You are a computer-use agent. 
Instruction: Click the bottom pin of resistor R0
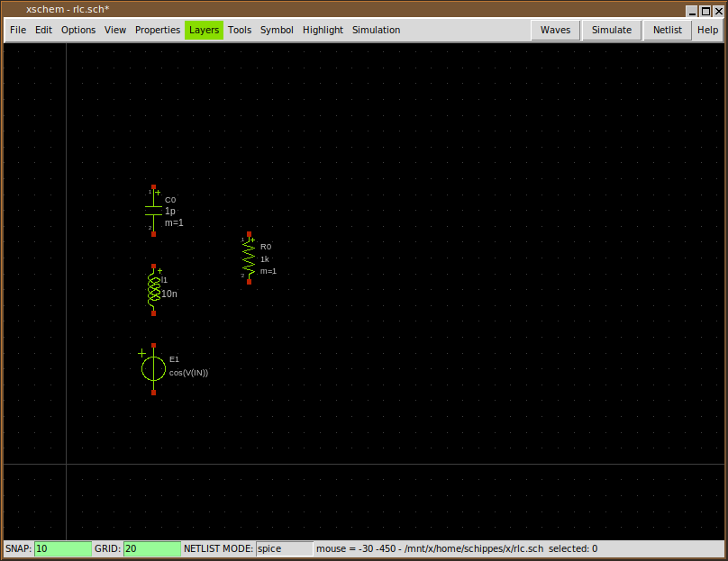pos(249,282)
